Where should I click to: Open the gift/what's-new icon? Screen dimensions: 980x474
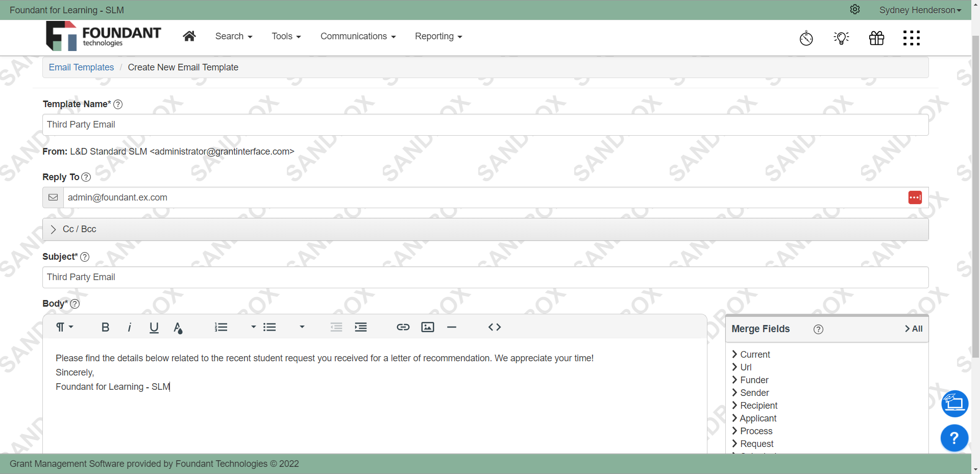pos(876,38)
